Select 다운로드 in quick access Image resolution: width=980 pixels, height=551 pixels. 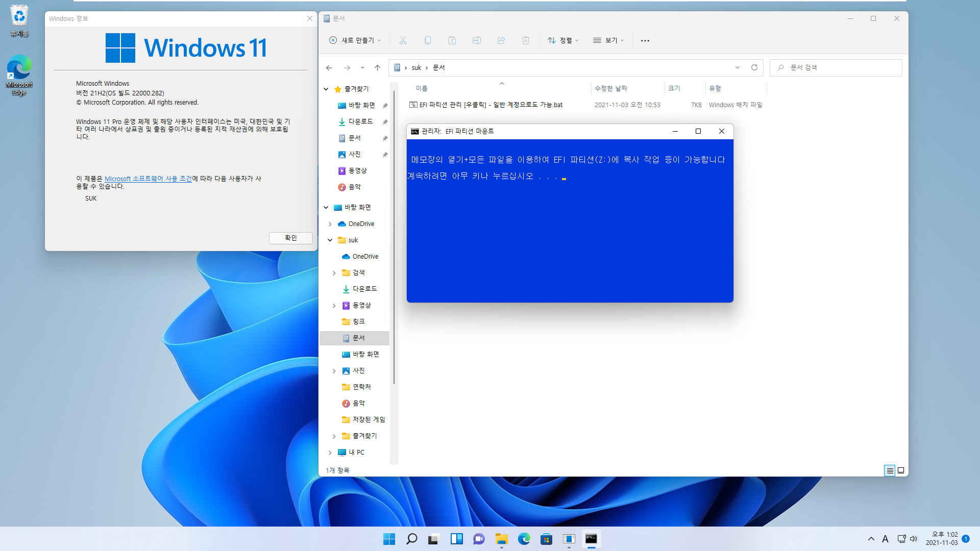coord(360,121)
